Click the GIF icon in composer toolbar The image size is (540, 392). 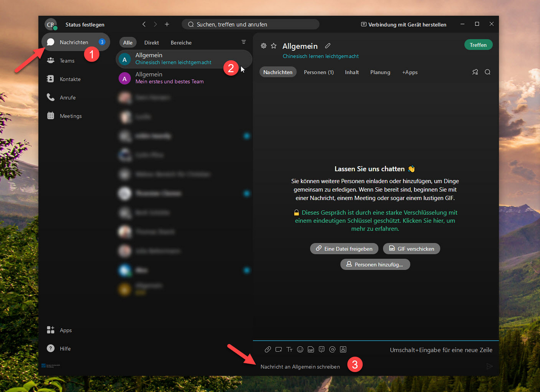(311, 350)
